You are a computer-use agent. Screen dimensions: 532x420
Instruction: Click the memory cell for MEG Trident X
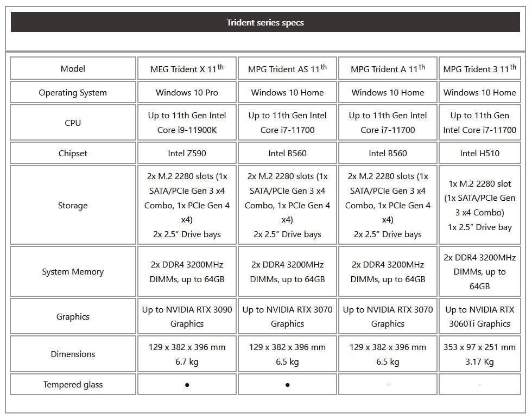pos(187,271)
